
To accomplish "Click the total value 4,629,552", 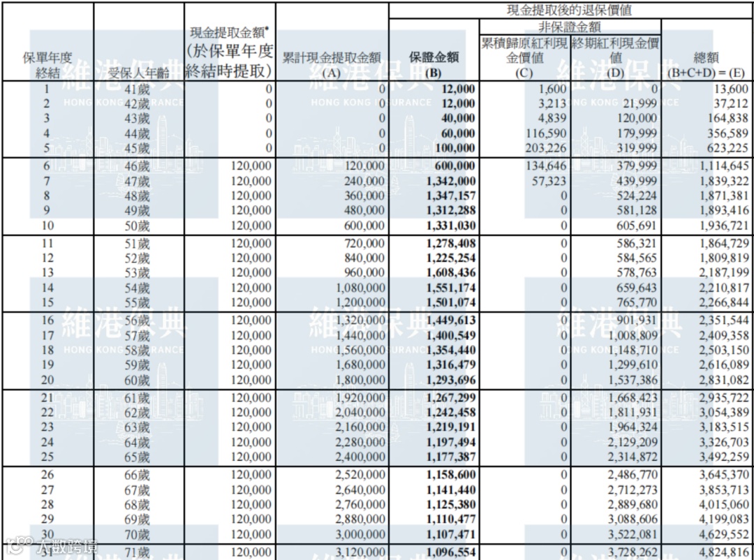I will (x=724, y=534).
